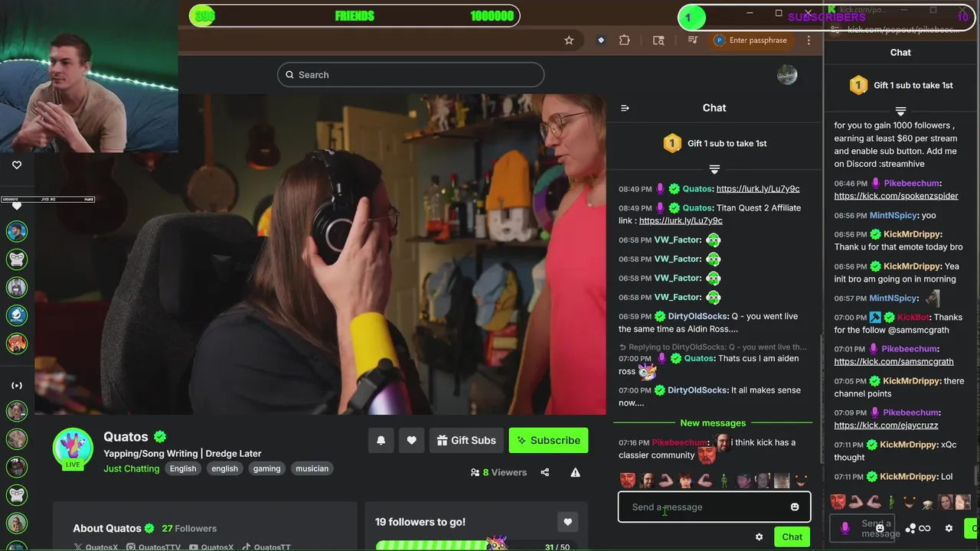Click the first flexing arm emote in popout chat
980x551 pixels.
[x=856, y=503]
